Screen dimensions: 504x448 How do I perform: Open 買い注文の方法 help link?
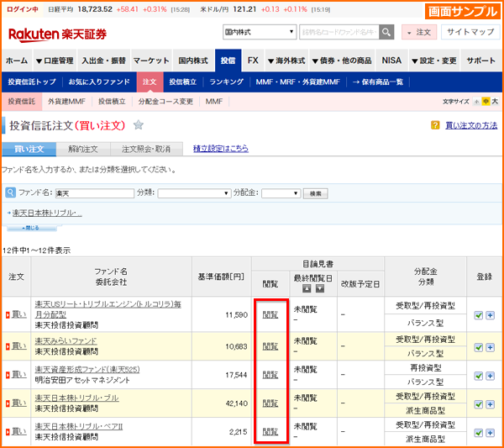click(471, 125)
